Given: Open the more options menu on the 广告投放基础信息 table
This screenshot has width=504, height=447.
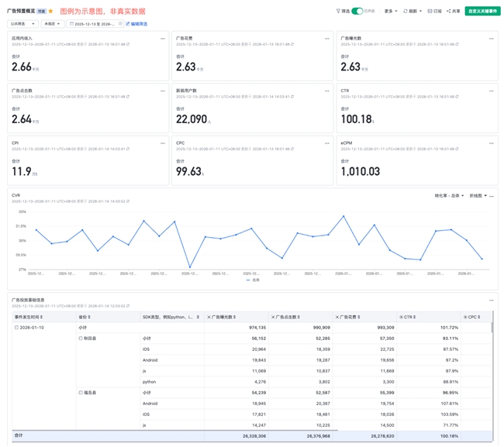Looking at the screenshot, I should [x=491, y=300].
